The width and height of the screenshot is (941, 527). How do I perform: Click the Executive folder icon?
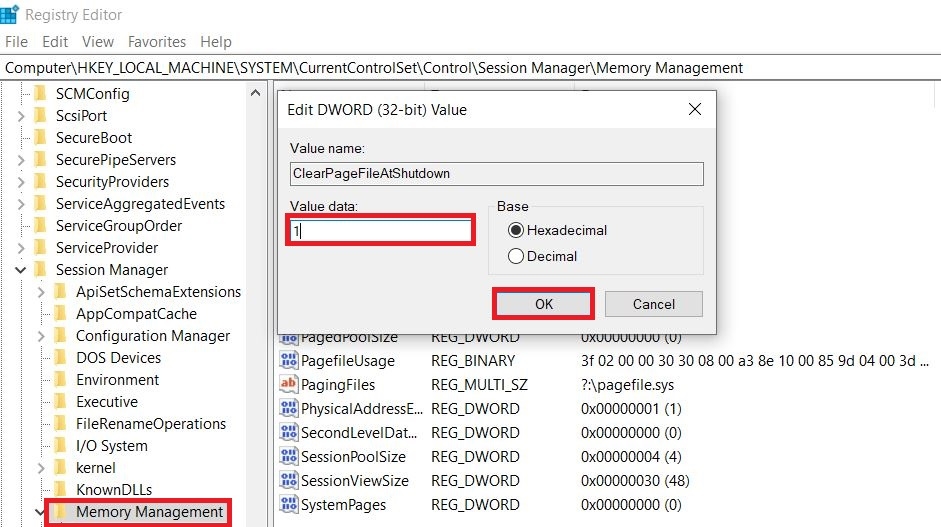point(60,402)
